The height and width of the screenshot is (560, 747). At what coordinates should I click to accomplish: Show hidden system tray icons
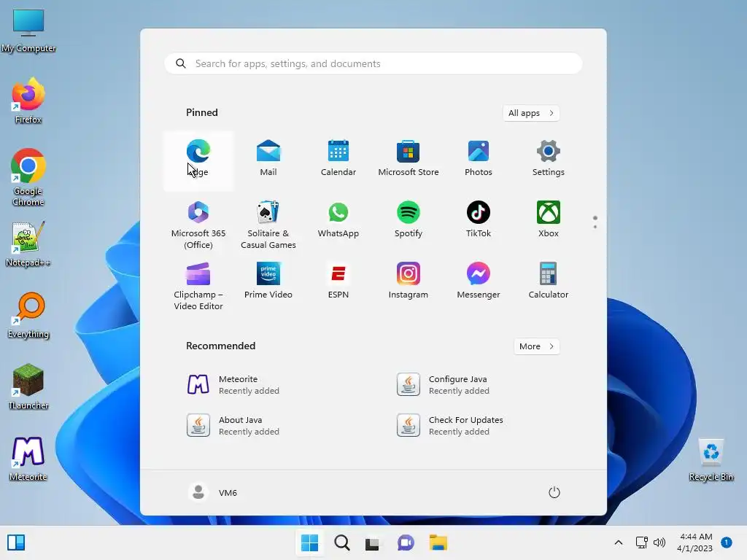click(x=619, y=542)
